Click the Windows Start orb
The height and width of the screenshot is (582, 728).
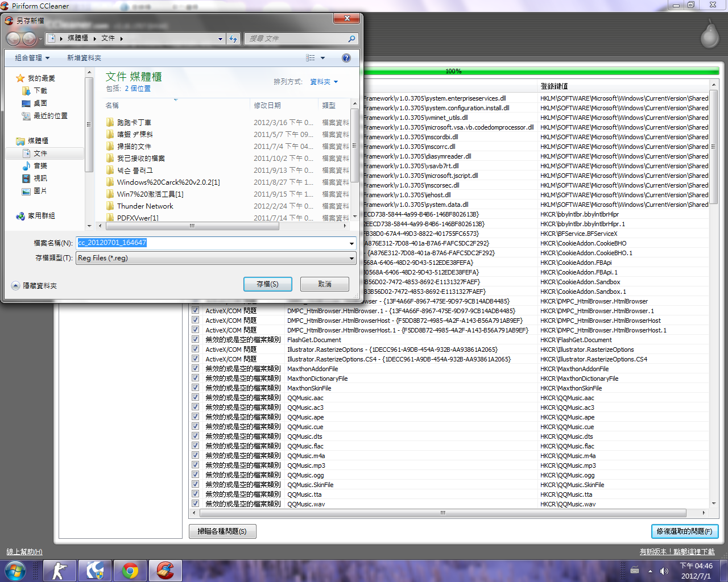(15, 571)
